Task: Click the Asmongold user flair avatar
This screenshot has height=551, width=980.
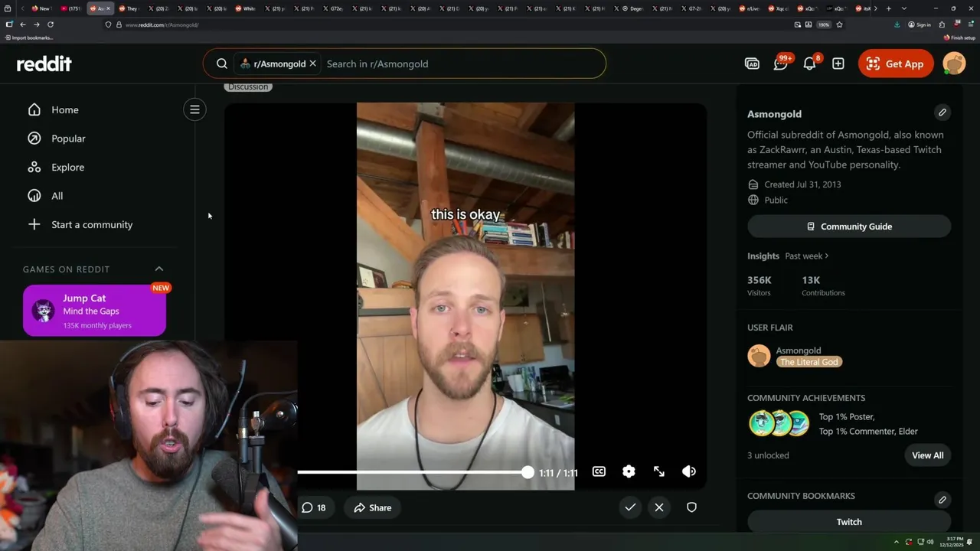Action: coord(759,356)
